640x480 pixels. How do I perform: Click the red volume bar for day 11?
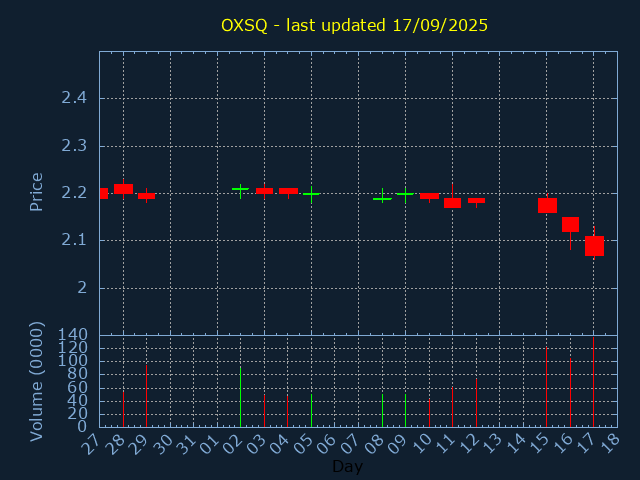[x=452, y=407]
